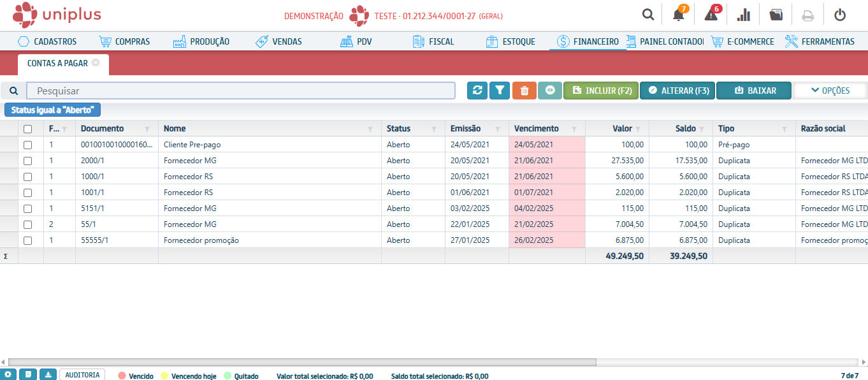
Task: Open the bell notifications icon
Action: [679, 15]
